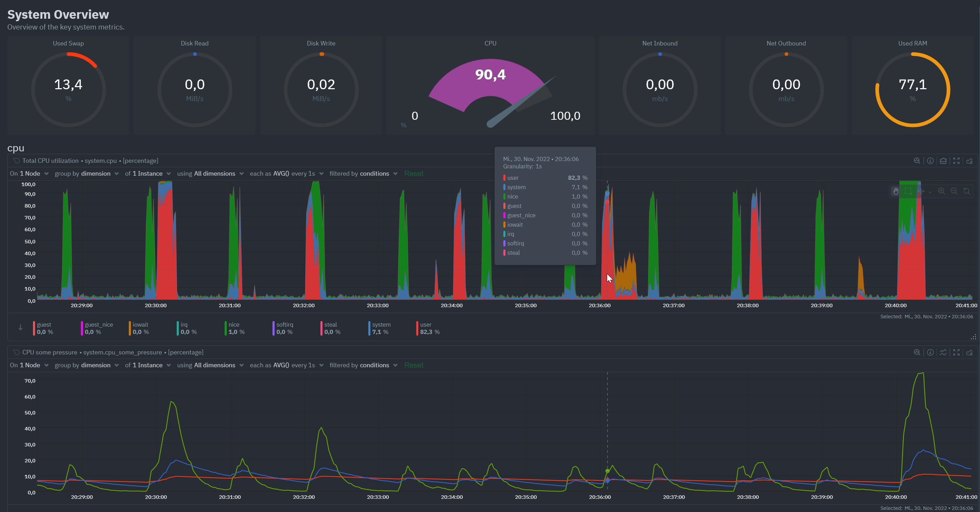Click the zoom in magnifier icon

point(941,191)
